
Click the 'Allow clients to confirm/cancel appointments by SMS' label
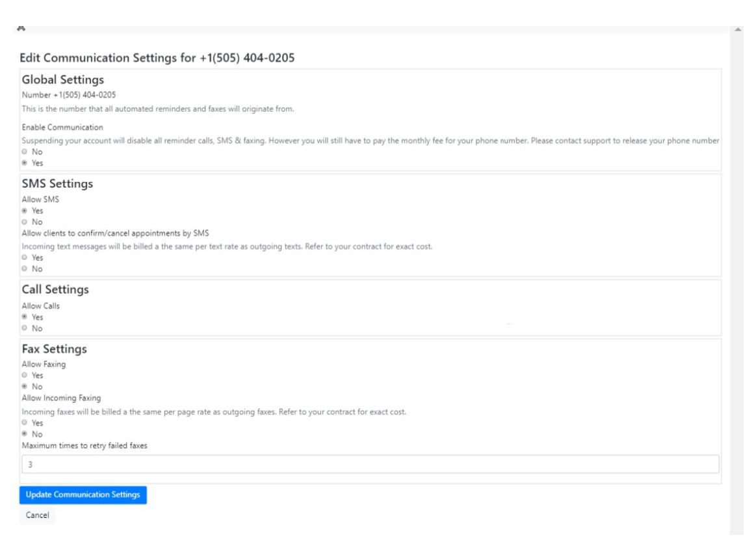(115, 233)
